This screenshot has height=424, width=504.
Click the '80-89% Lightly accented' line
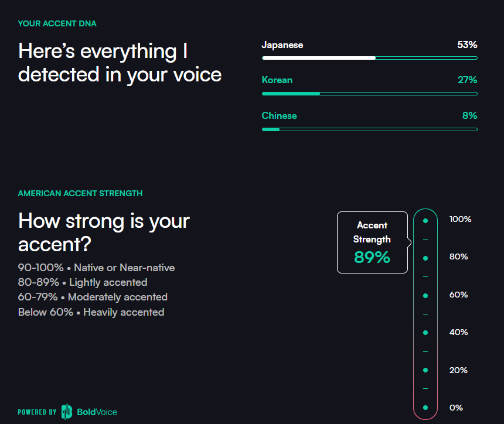pyautogui.click(x=83, y=282)
